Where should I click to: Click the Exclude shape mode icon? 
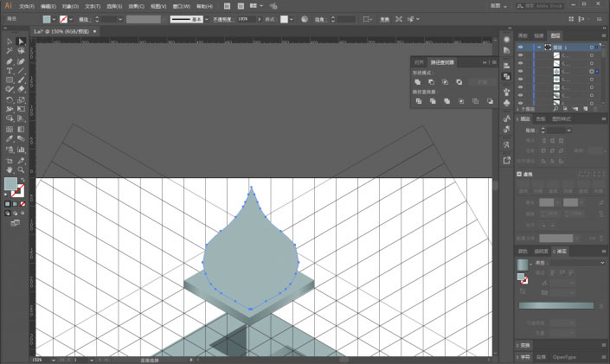coord(459,82)
